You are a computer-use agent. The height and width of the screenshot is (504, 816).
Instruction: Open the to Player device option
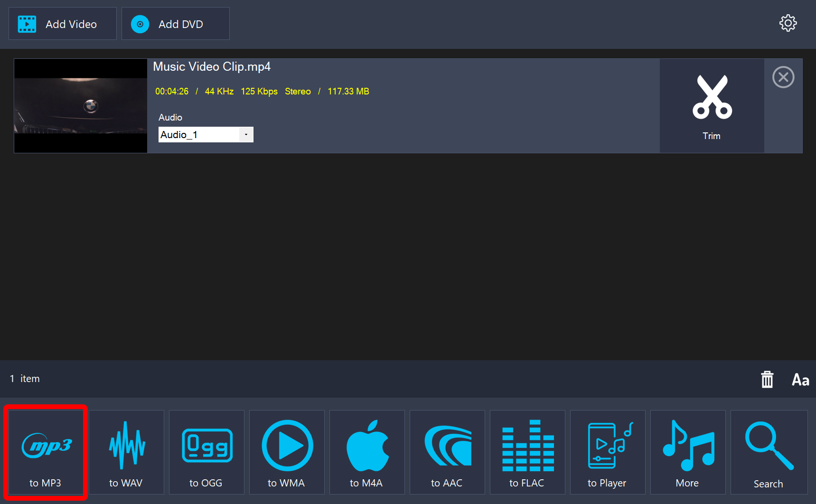(x=608, y=452)
